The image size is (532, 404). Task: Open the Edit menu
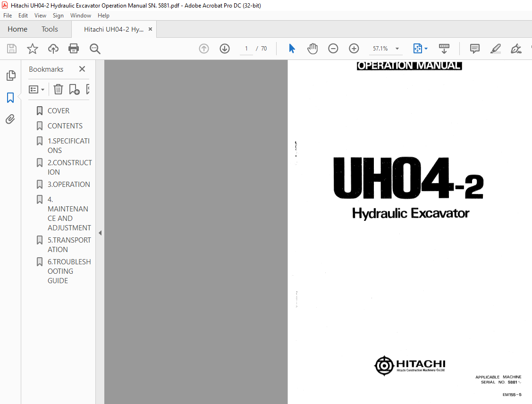pos(23,16)
